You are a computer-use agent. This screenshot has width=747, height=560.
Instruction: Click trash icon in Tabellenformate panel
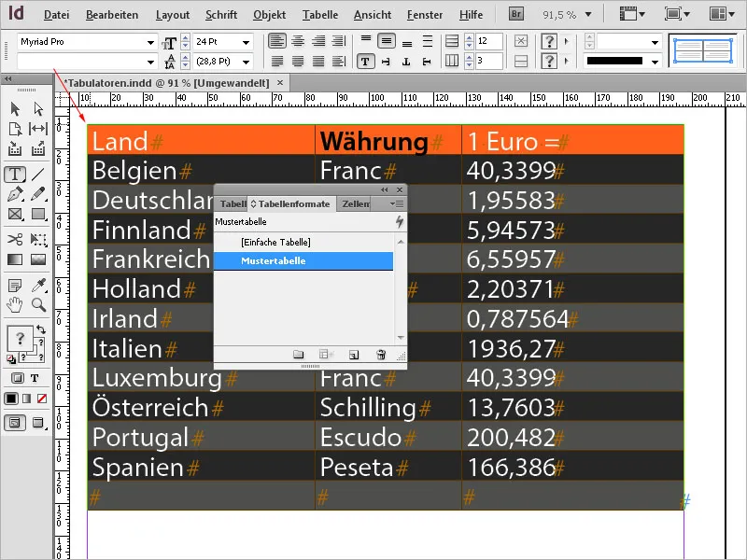tap(381, 355)
